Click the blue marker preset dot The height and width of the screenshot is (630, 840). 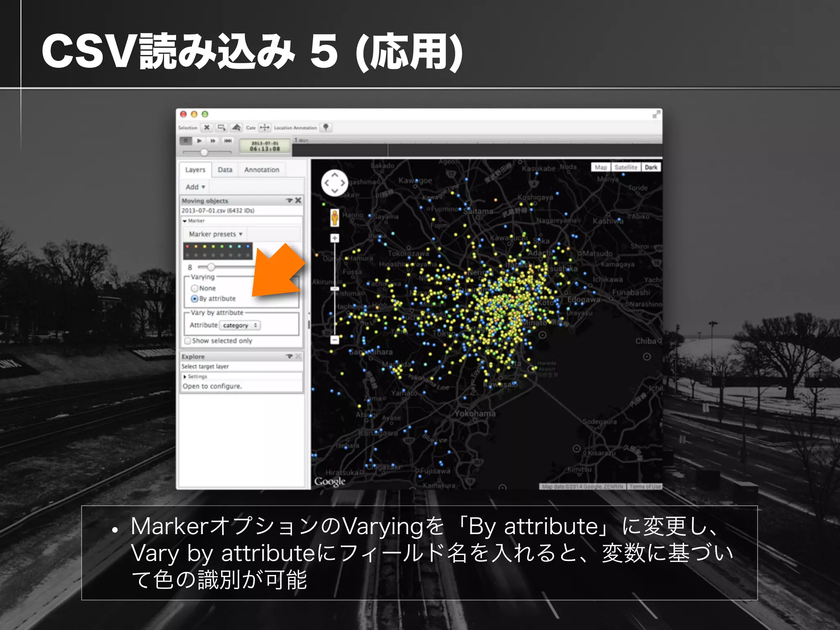pyautogui.click(x=248, y=247)
